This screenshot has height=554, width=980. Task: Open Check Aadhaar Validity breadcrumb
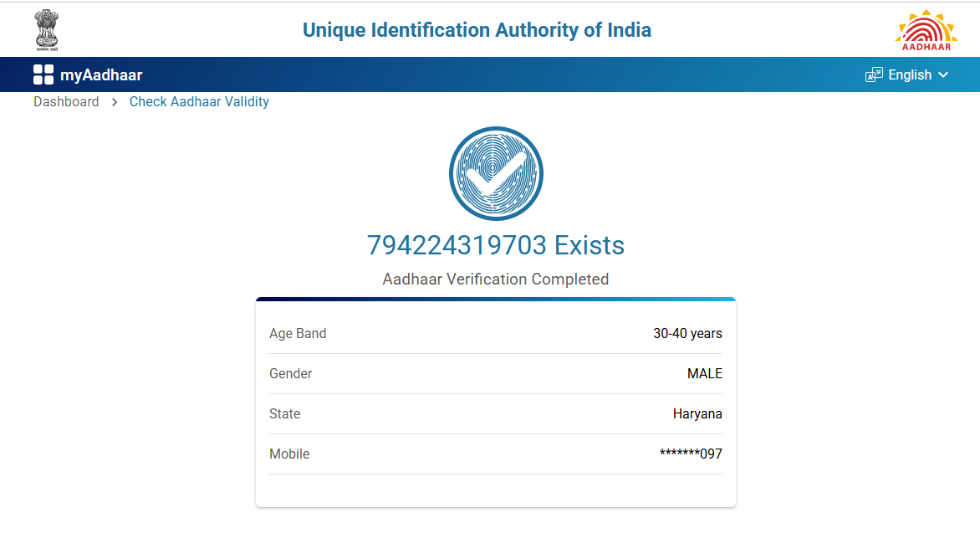199,102
